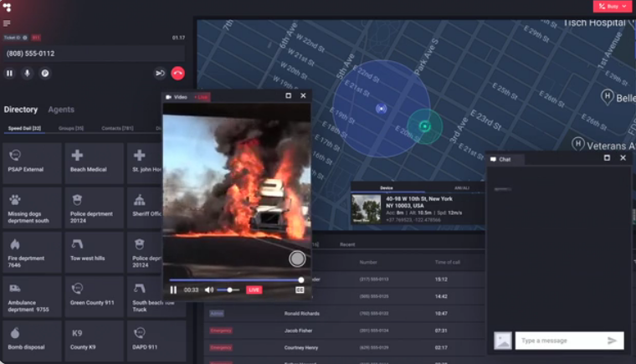Mute the call microphone
Image resolution: width=636 pixels, height=364 pixels.
tap(27, 74)
